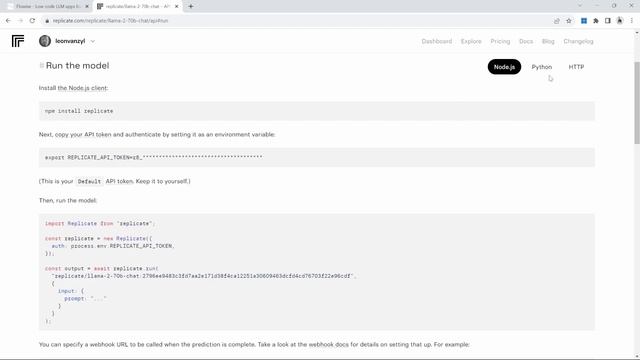Click the page vertical scrollbar thumb
640x360 pixels.
(x=637, y=102)
